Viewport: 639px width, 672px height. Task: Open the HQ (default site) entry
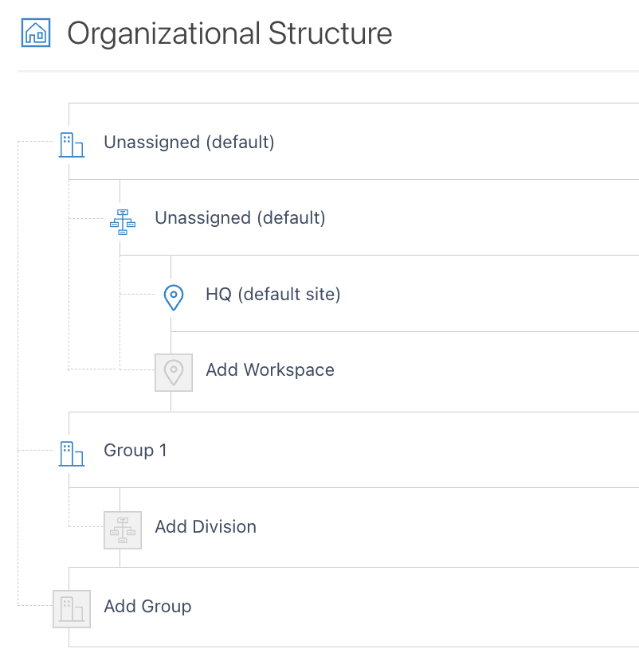[x=273, y=295]
